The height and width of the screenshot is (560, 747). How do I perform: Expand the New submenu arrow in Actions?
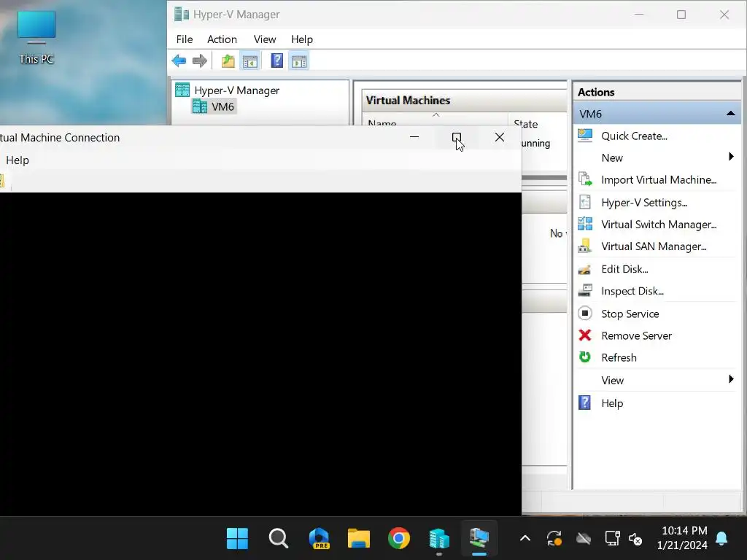coord(731,157)
